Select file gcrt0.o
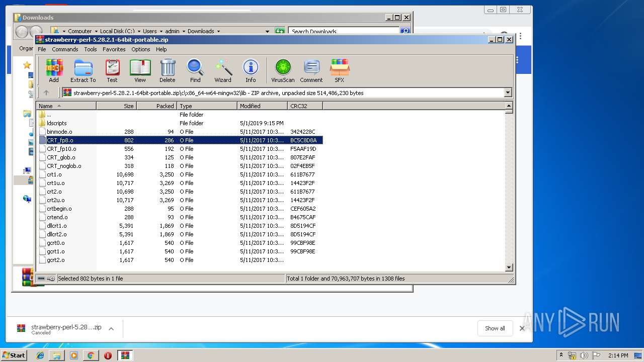 pos(180,243)
